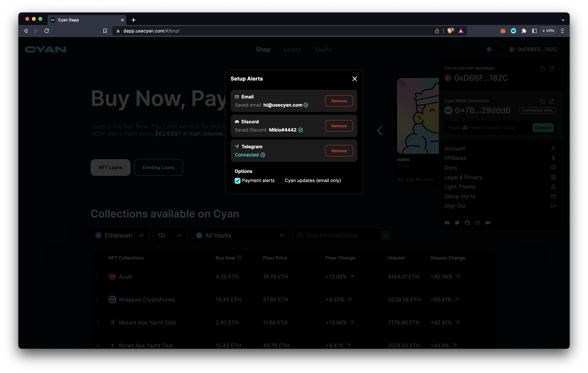Screen dimensions: 588x373
Task: Open the Shop navigation item
Action: pyautogui.click(x=263, y=49)
